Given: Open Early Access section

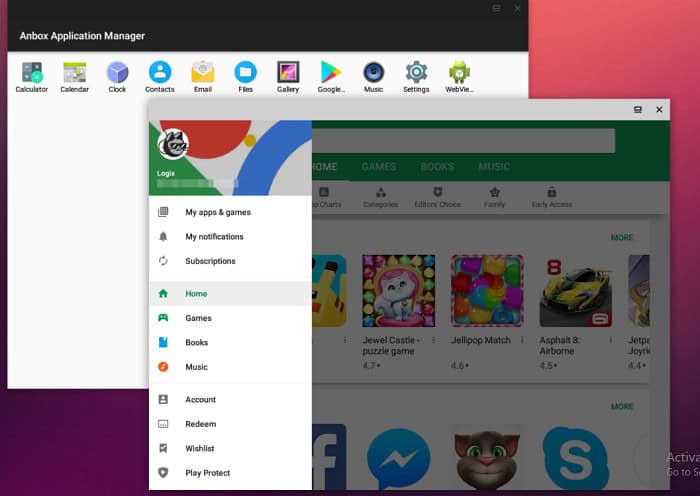Looking at the screenshot, I should coord(552,198).
